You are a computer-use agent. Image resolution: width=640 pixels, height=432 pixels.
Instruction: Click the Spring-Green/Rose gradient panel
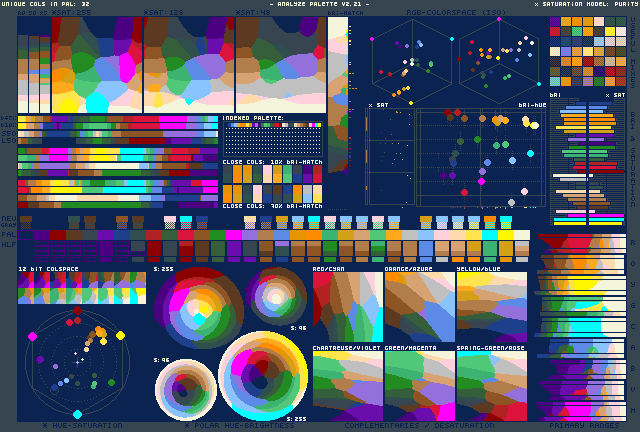491,385
